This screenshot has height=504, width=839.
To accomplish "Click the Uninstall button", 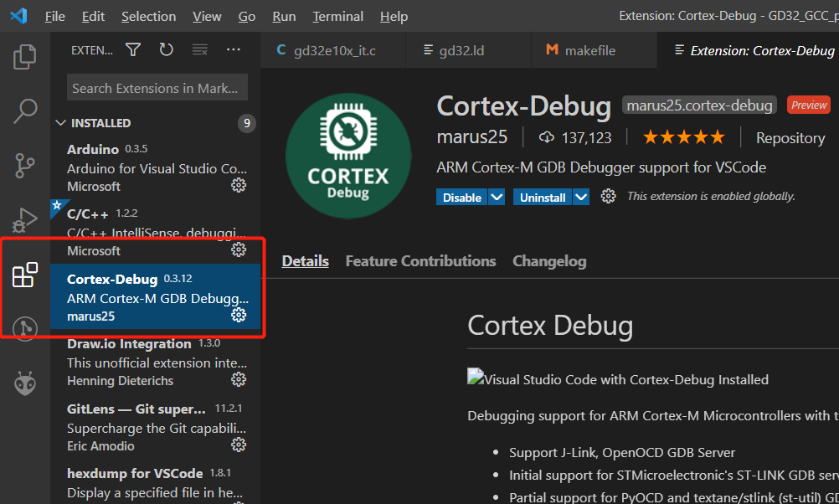I will [x=543, y=197].
